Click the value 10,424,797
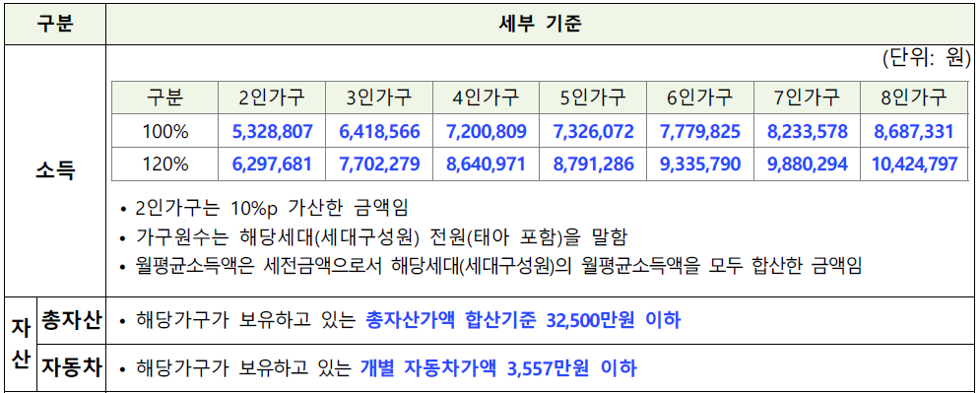 (x=914, y=164)
